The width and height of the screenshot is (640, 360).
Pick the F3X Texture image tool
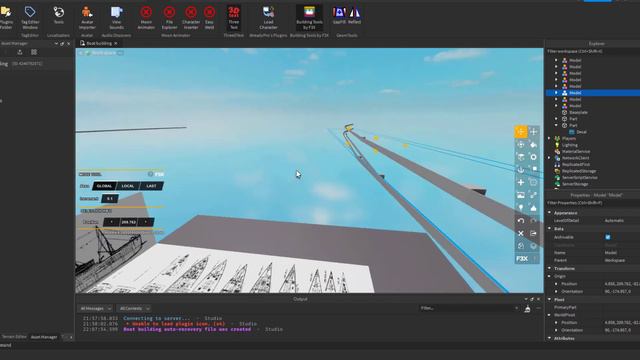[521, 195]
